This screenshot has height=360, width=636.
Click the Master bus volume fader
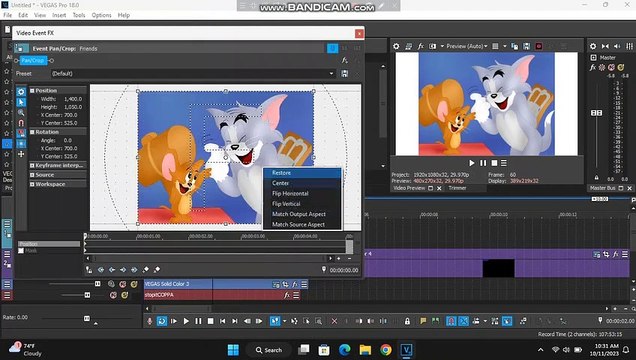596,112
